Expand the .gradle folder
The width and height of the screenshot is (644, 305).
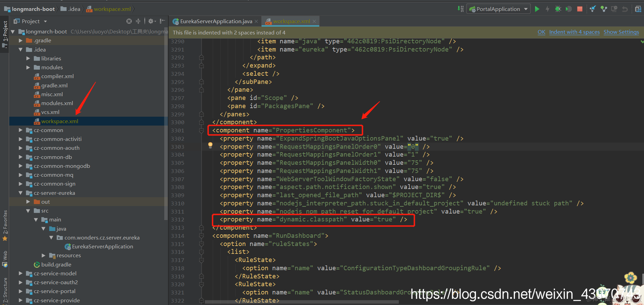pyautogui.click(x=20, y=41)
